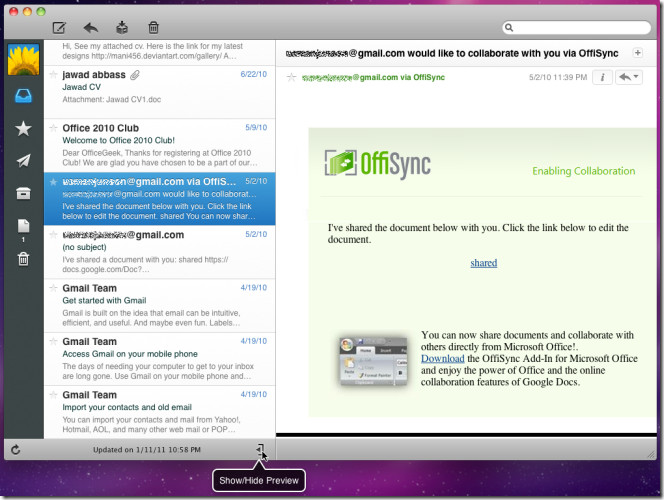Star the jawad abbass message
Image resolution: width=664 pixels, height=500 pixels.
click(x=53, y=75)
